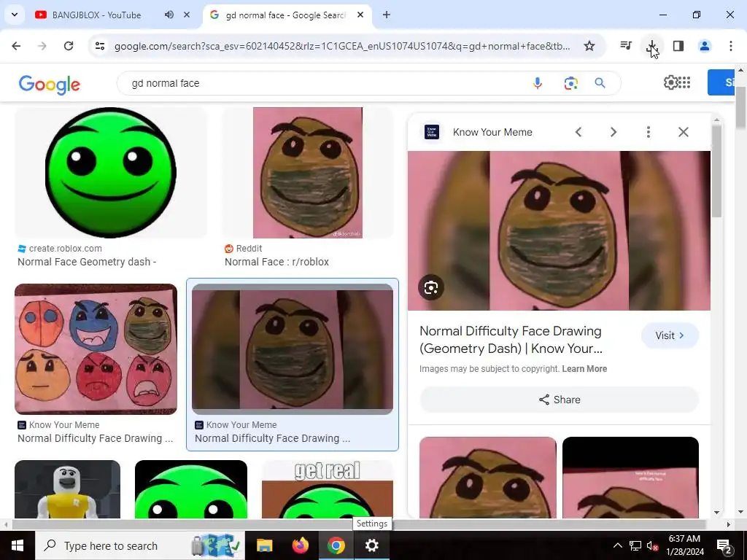Open the Learn More copyright link

pyautogui.click(x=584, y=368)
